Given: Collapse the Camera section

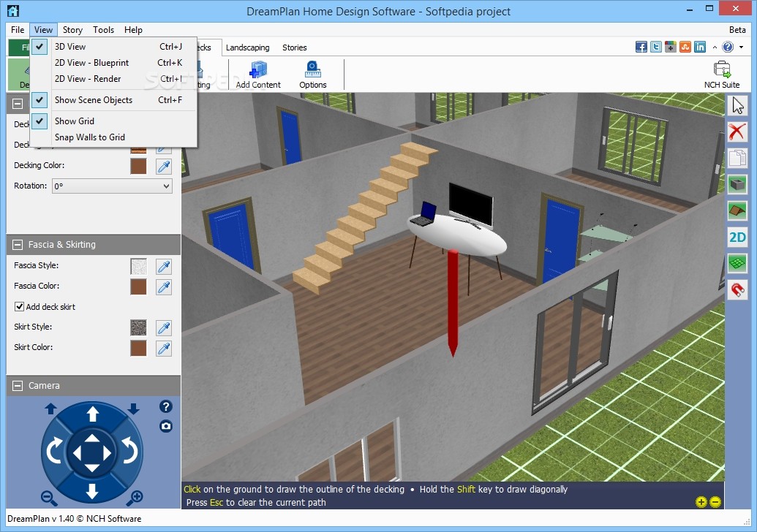Looking at the screenshot, I should (18, 385).
